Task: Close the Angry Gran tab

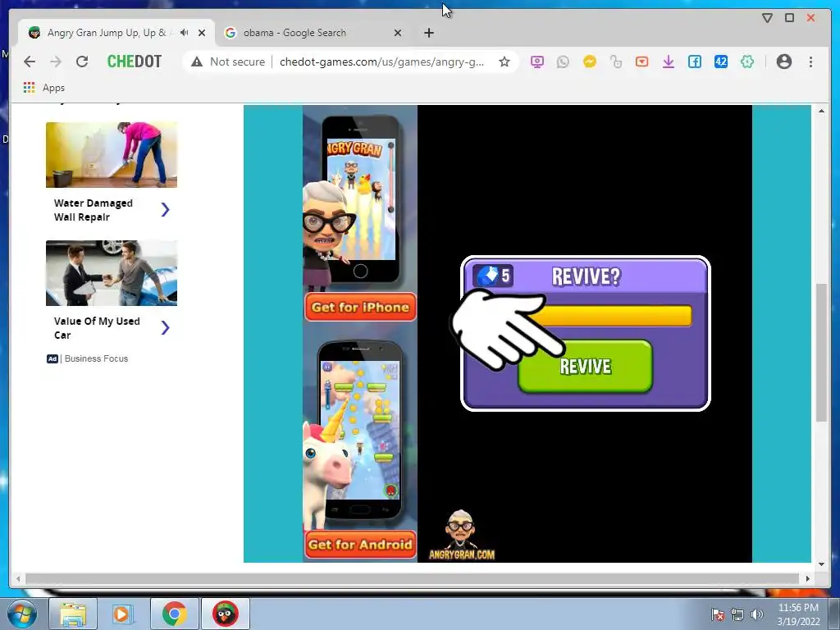Action: tap(202, 33)
